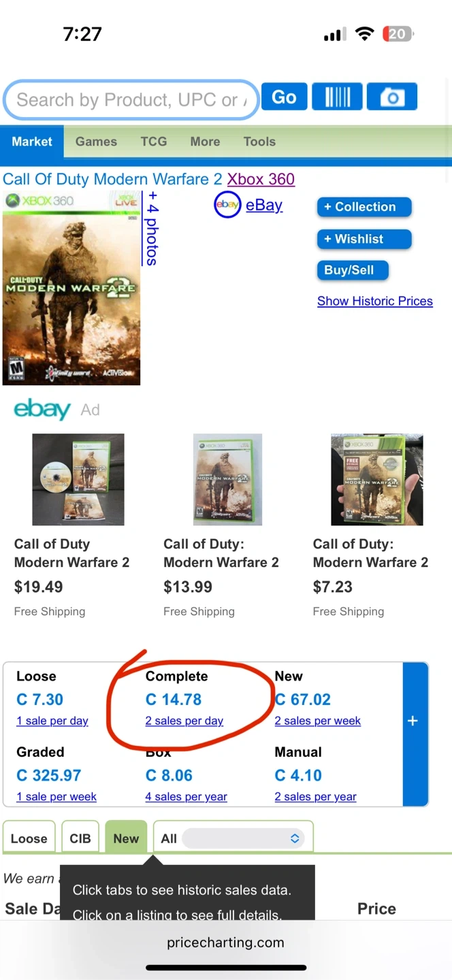Open the $19.49 eBay listing thumbnail
This screenshot has height=980, width=452.
(78, 479)
